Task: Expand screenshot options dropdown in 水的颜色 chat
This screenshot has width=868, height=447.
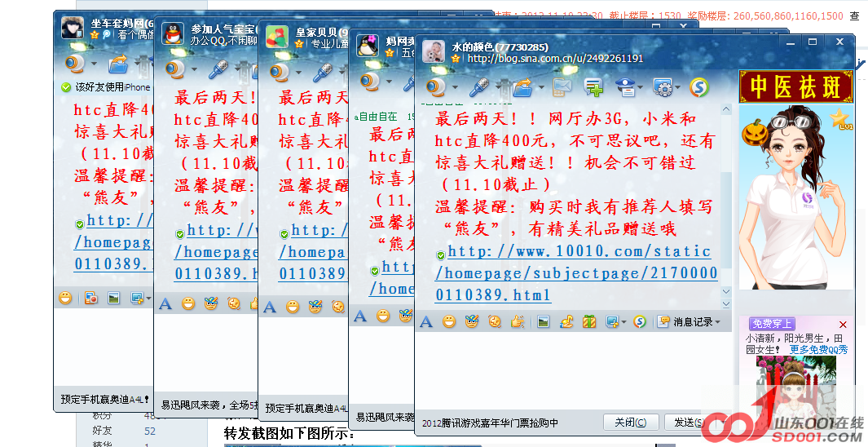Action: 623,322
